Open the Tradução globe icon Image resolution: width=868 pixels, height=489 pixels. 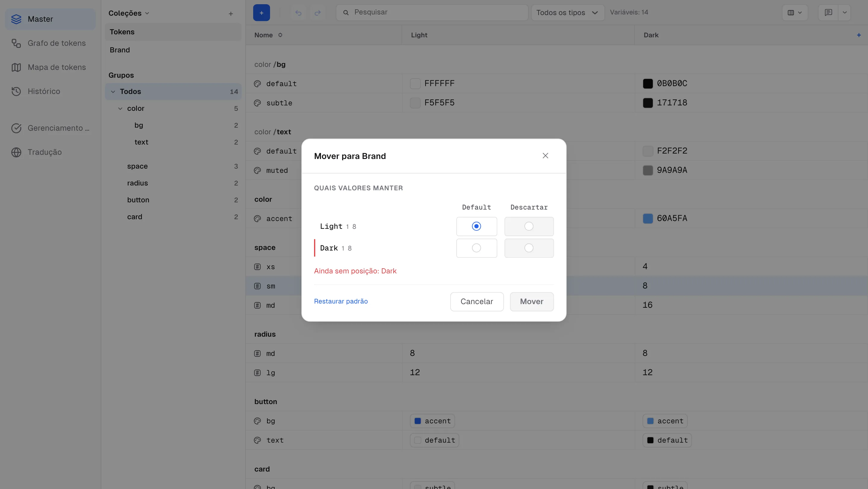tap(16, 152)
